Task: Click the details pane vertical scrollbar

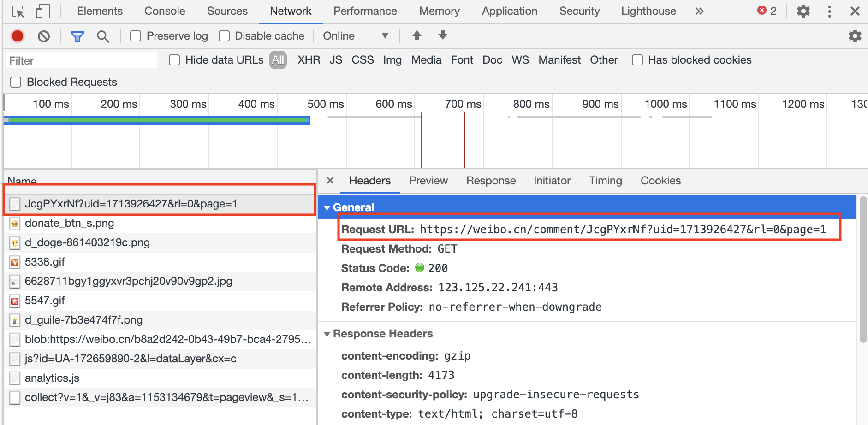Action: (863, 270)
